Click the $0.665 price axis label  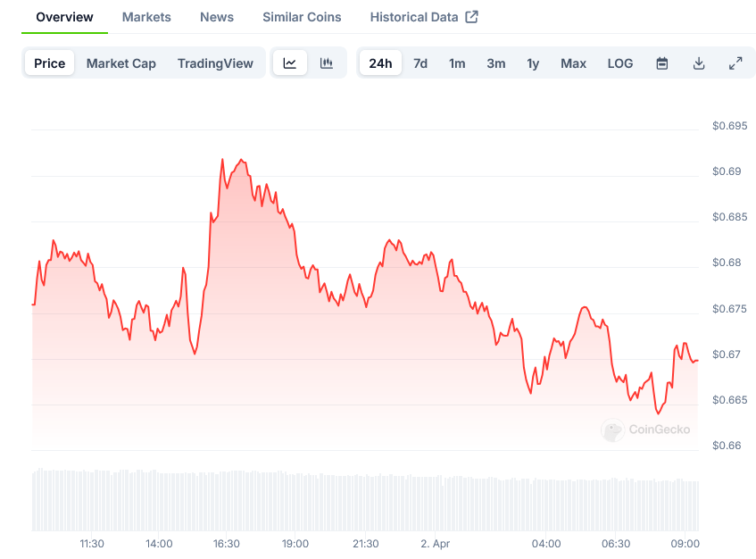729,400
